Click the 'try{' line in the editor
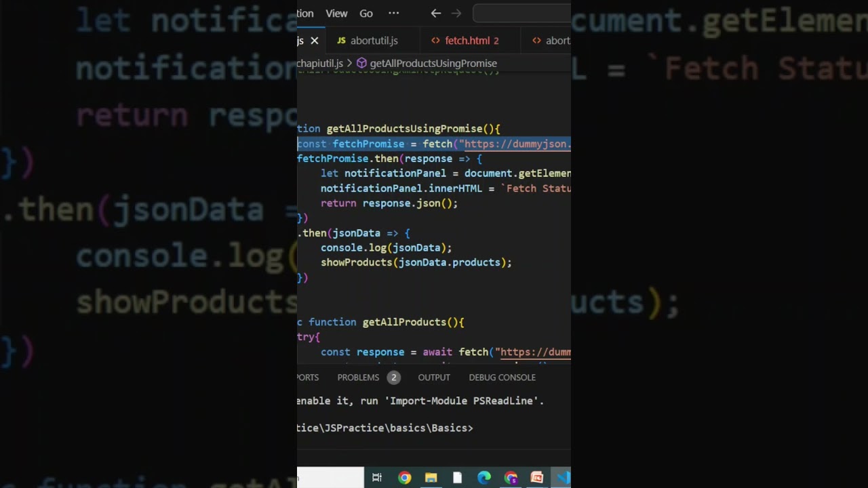 pyautogui.click(x=309, y=338)
